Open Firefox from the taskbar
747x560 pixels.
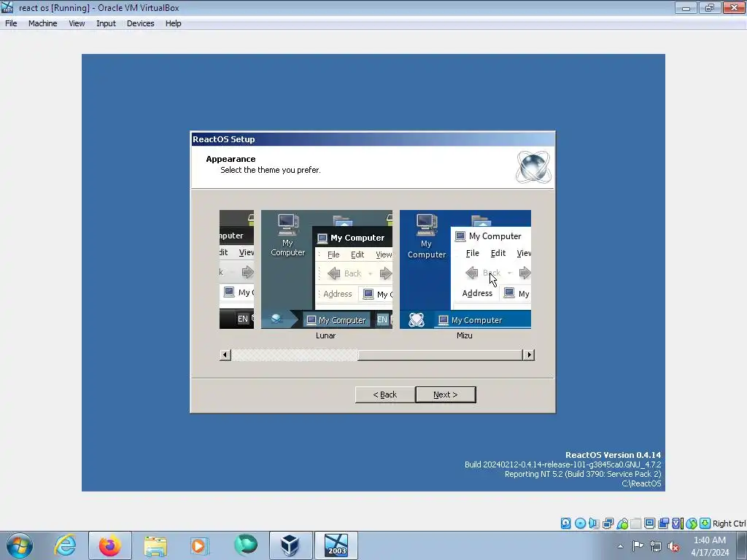pos(110,545)
